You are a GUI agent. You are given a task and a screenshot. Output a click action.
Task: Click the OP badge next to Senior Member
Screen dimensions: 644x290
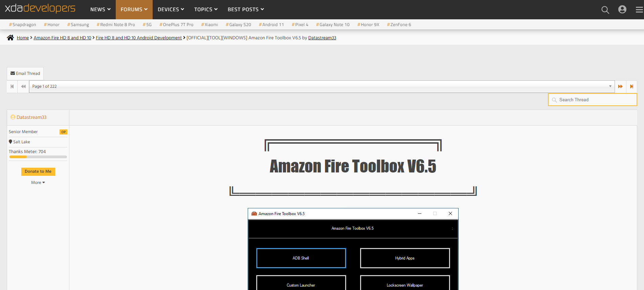64,132
